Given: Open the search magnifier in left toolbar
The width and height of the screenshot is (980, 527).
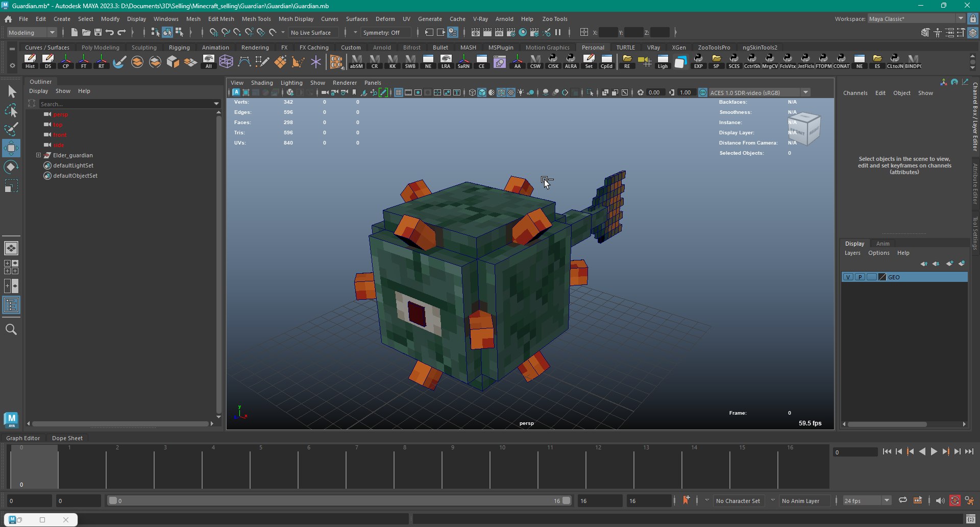Looking at the screenshot, I should 11,329.
